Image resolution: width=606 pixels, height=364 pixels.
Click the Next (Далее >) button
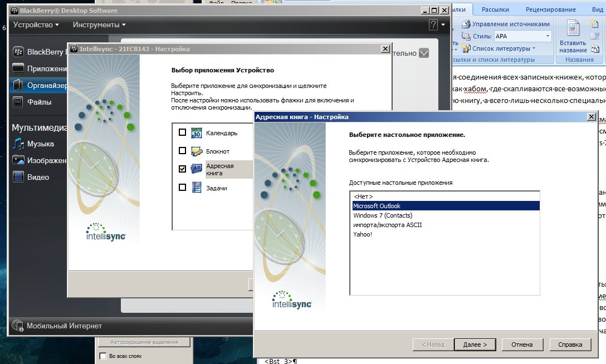tap(475, 345)
